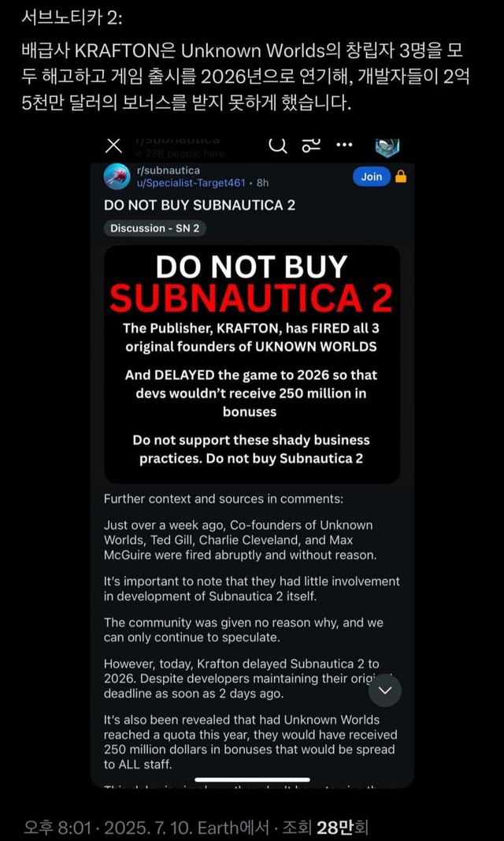The height and width of the screenshot is (841, 504).
Task: Select the Discussion - SN 2 flair
Action: click(x=155, y=228)
